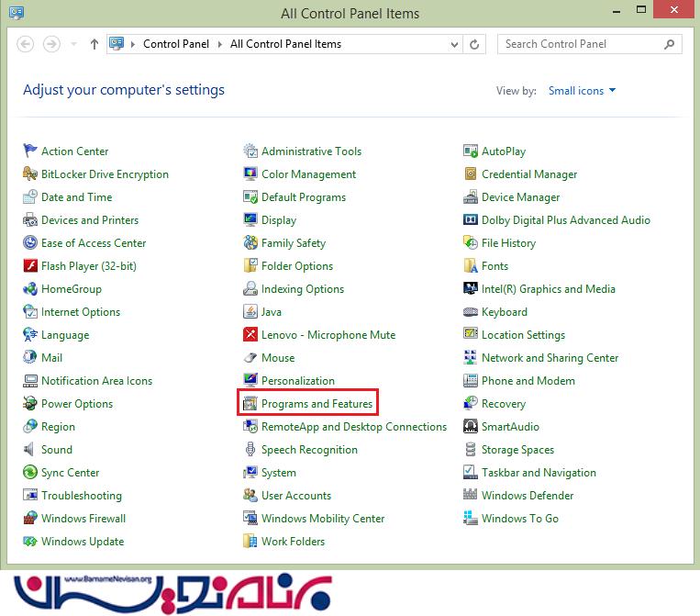The width and height of the screenshot is (700, 616).
Task: Open the Windows Firewall icon
Action: click(x=30, y=519)
